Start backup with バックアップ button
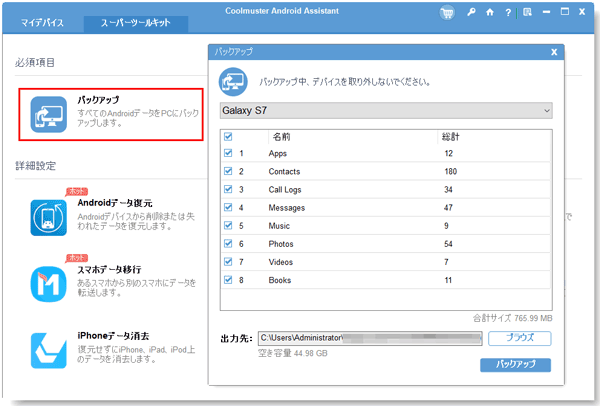 [x=515, y=365]
